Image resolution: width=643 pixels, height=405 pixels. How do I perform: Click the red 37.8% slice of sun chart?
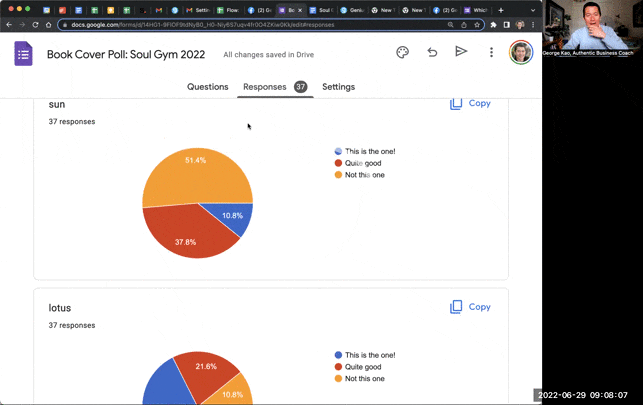[185, 234]
